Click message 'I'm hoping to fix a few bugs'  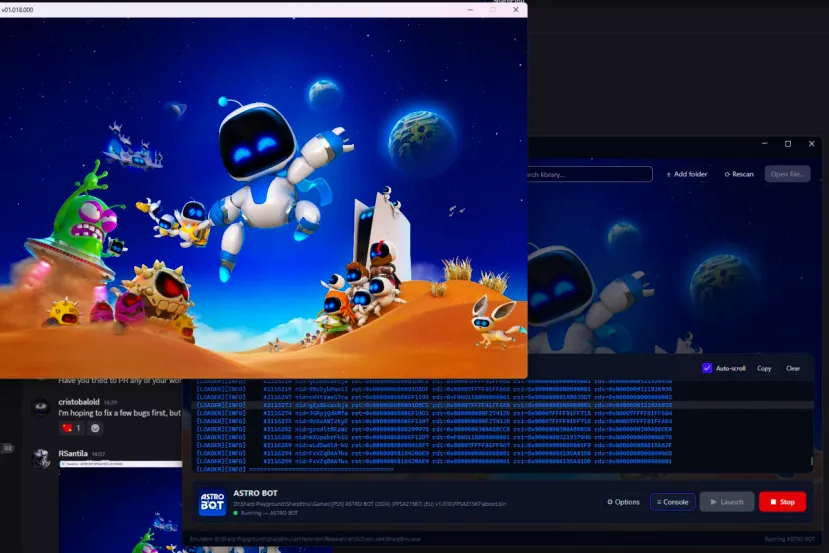(x=119, y=413)
